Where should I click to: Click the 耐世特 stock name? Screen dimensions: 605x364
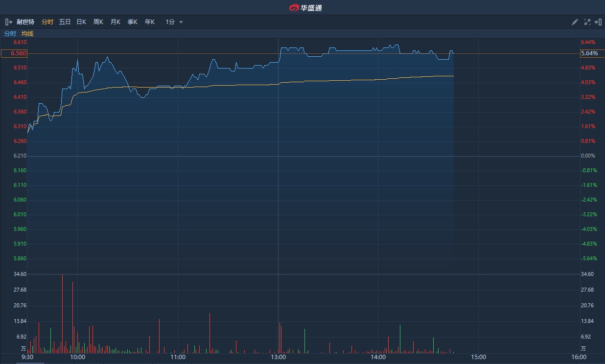(25, 22)
